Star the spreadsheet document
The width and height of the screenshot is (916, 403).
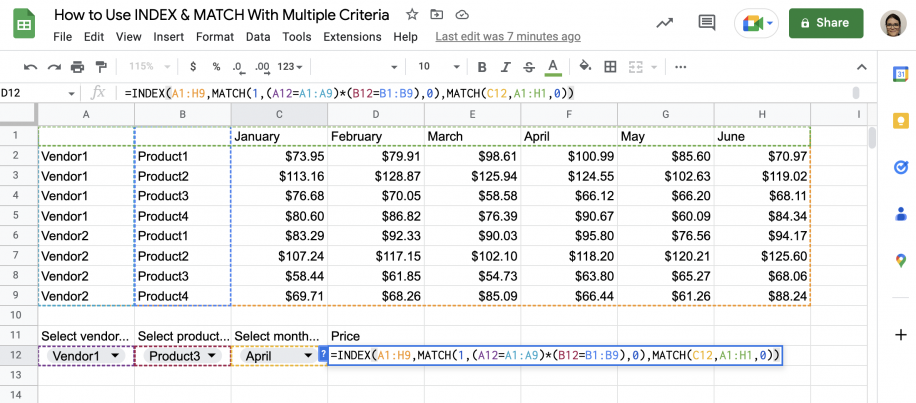[412, 15]
